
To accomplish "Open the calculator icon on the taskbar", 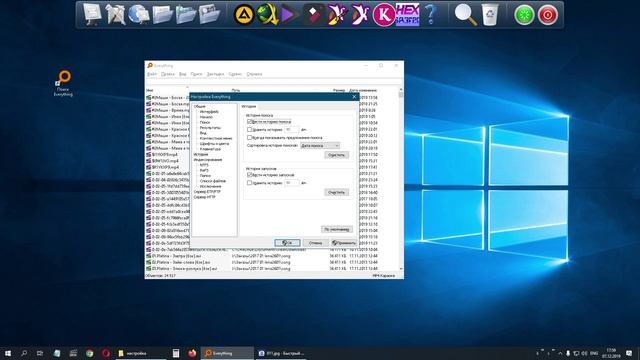I will point(176,353).
